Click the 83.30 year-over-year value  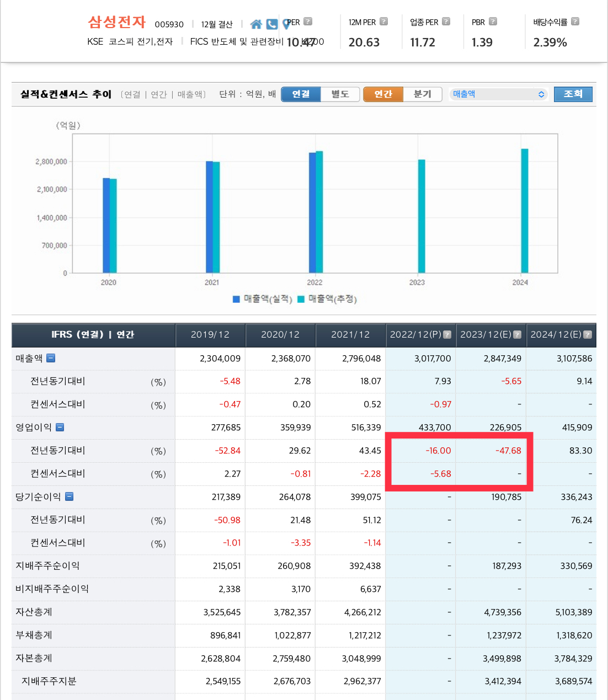tap(580, 451)
